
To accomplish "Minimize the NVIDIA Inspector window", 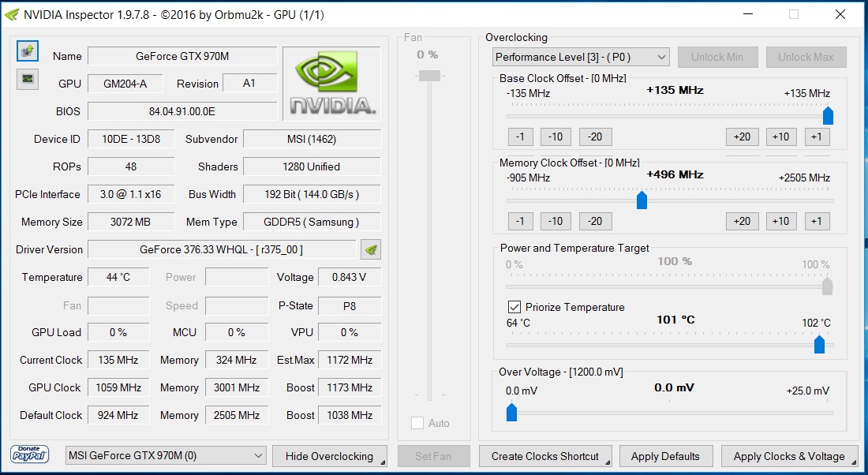I will tap(747, 14).
